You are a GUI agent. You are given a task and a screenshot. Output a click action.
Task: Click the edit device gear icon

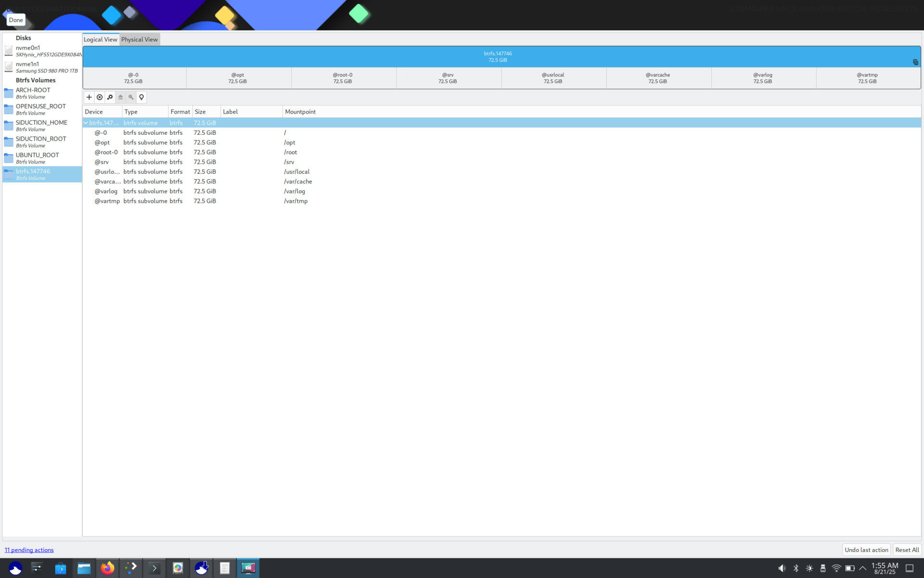pos(110,97)
